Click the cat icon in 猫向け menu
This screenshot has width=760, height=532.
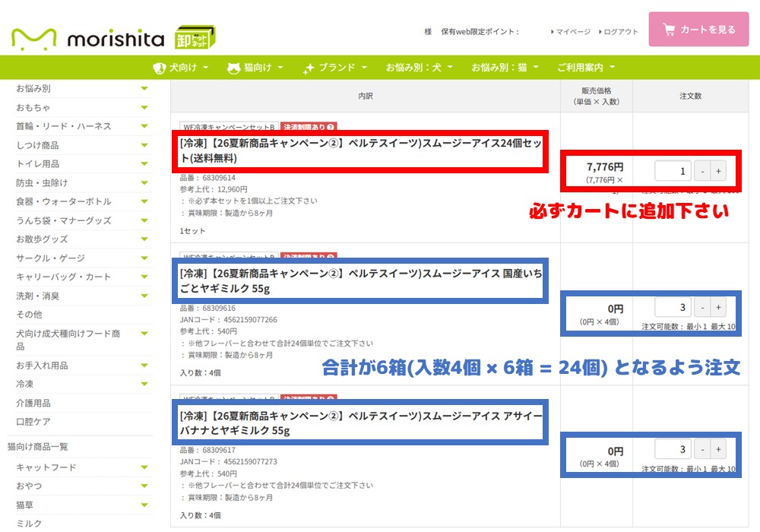click(x=233, y=68)
